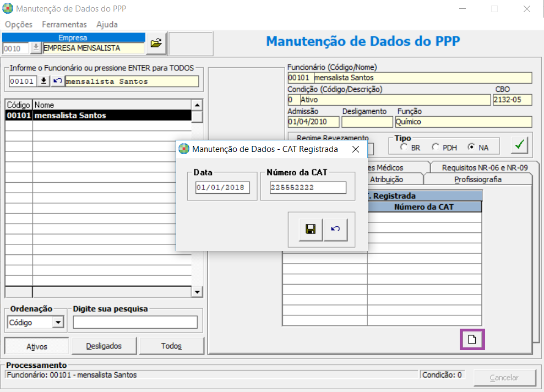
Task: Select the NA radio option in Tipo
Action: point(471,147)
